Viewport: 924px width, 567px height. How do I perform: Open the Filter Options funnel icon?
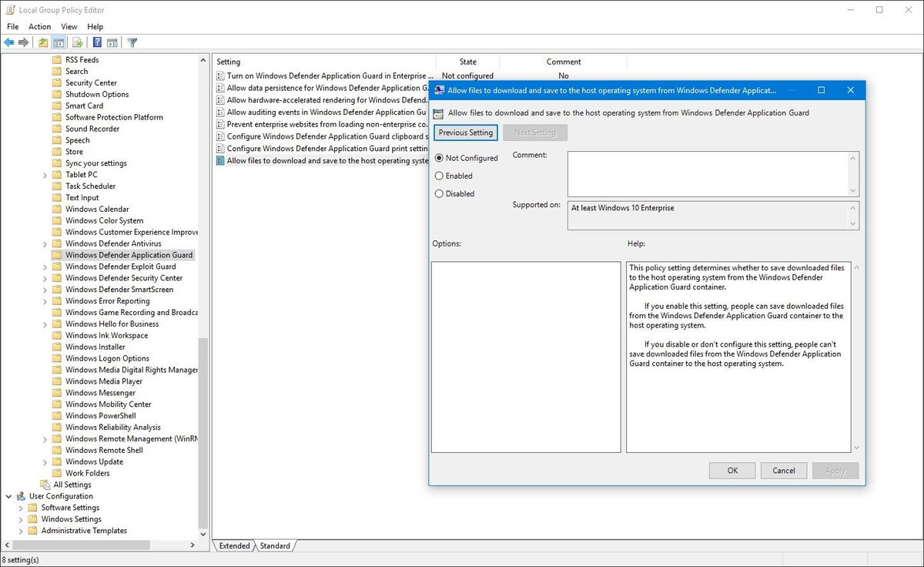132,42
